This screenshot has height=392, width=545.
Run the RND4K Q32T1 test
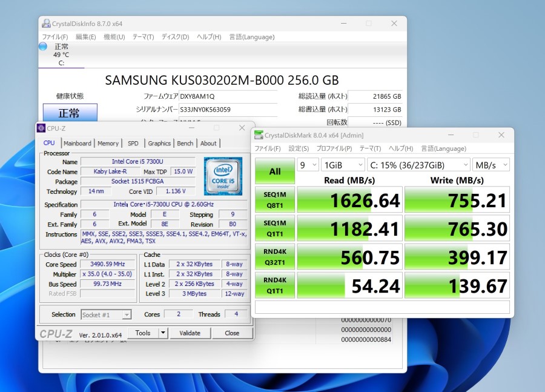[275, 257]
